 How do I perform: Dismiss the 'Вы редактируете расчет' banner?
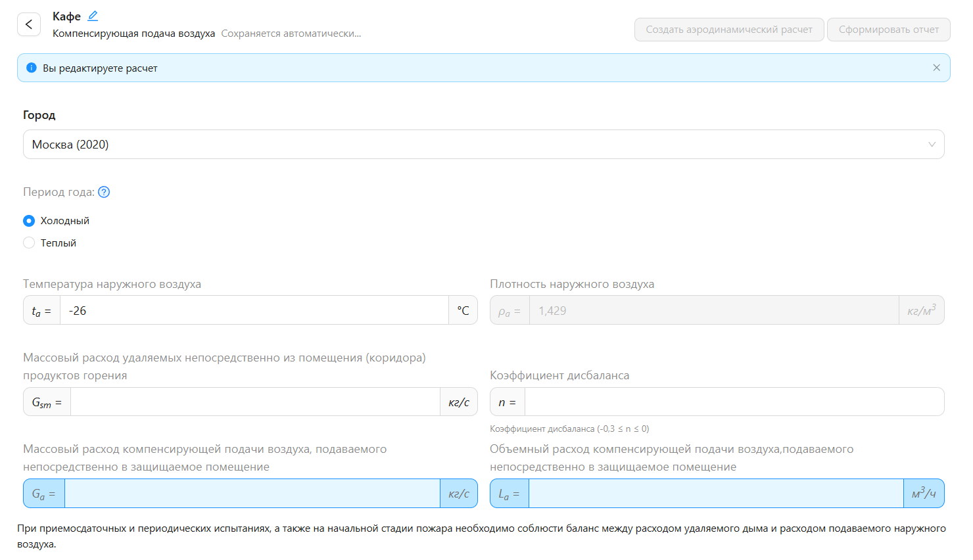click(x=936, y=68)
